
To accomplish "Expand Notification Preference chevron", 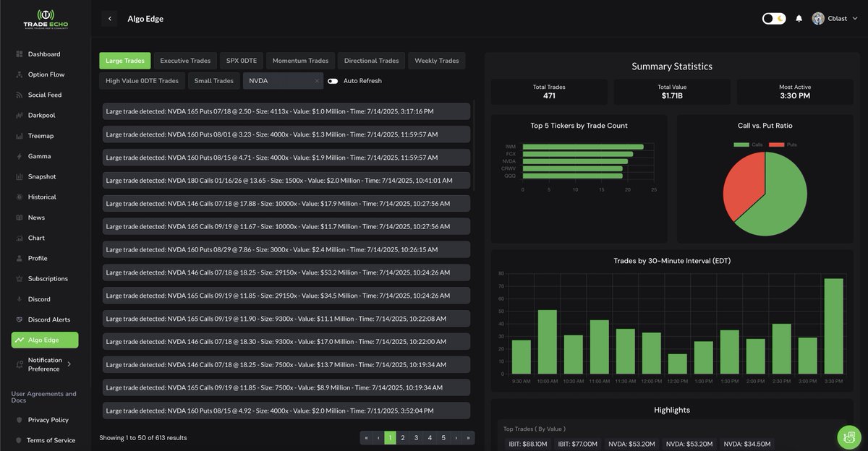I will coord(69,364).
